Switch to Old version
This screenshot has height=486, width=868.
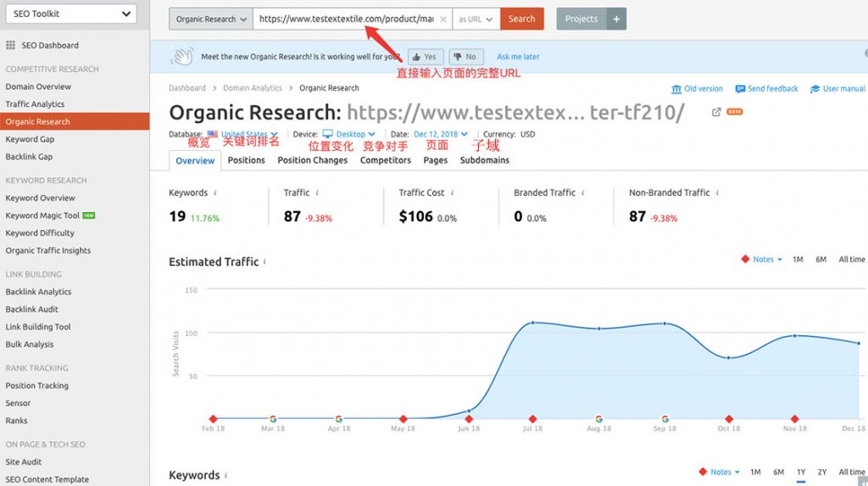tap(697, 89)
